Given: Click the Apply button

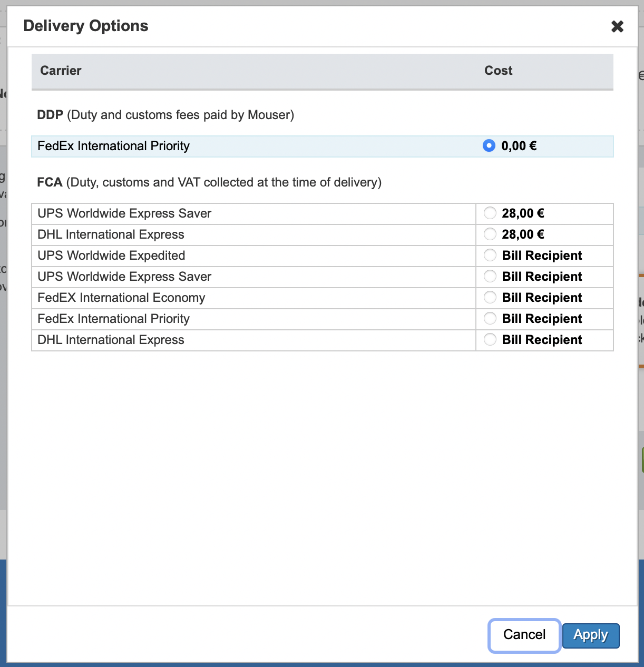Looking at the screenshot, I should [x=591, y=635].
